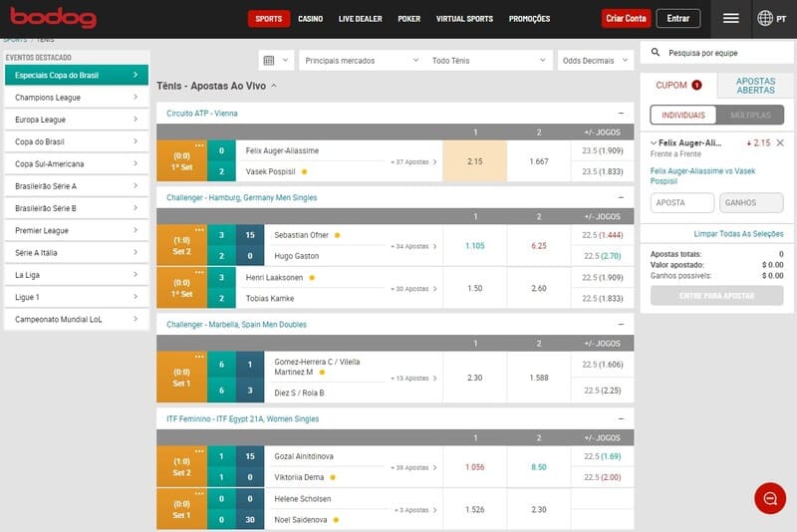This screenshot has height=532, width=797.
Task: Remove Felix Auger-Aliassime selection with X
Action: [x=780, y=143]
